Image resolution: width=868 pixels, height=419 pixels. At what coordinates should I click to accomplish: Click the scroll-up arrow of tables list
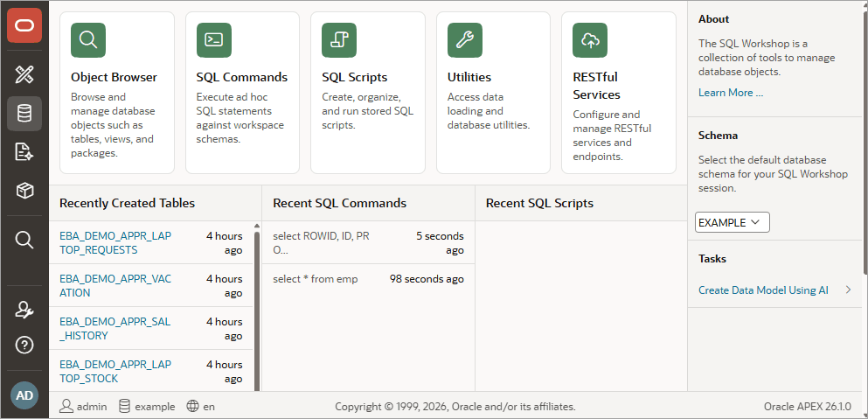point(257,226)
